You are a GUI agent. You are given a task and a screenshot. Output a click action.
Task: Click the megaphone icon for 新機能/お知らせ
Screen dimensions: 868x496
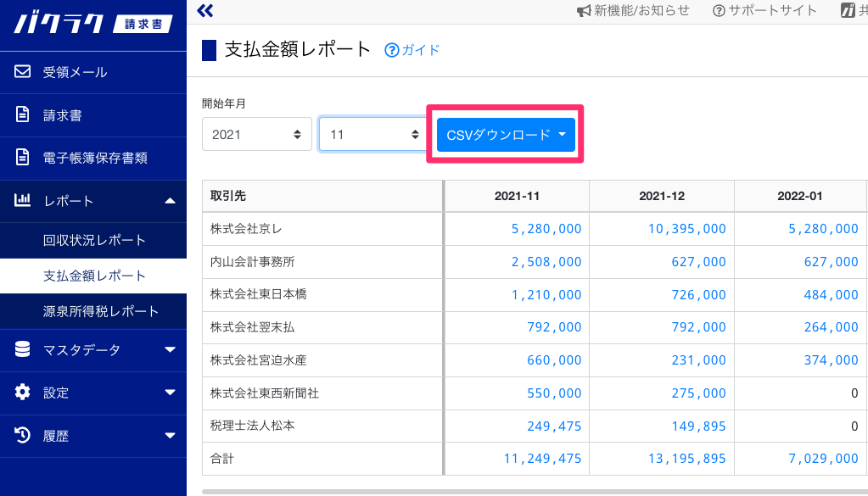pos(584,10)
